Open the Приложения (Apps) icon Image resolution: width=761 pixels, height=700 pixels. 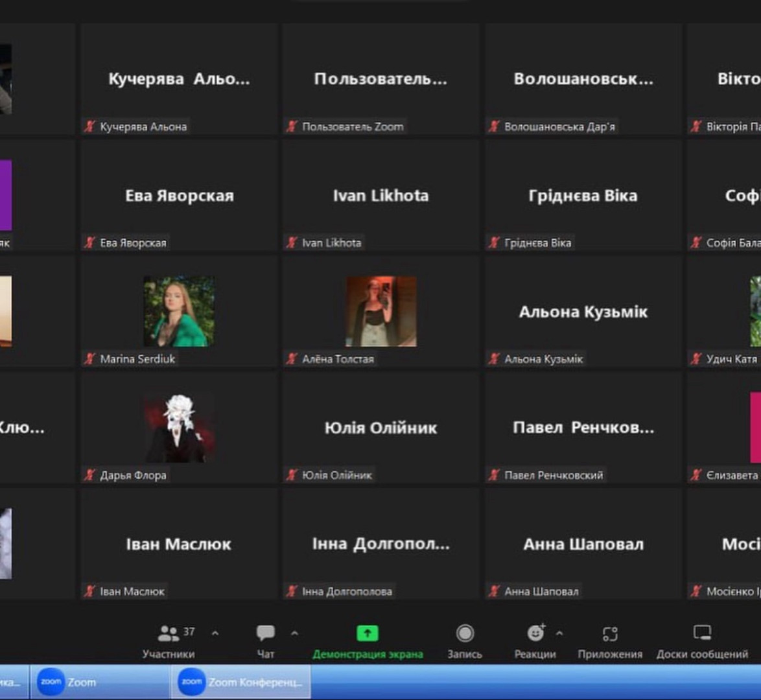tap(610, 633)
